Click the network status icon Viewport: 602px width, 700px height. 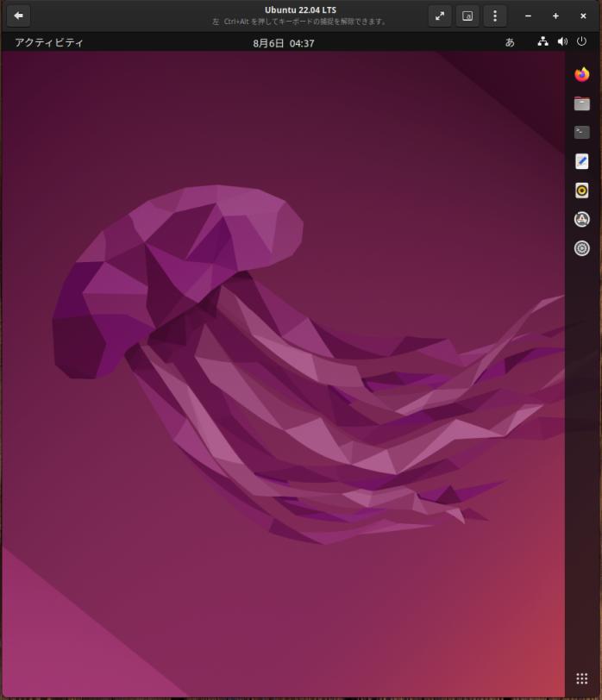(x=542, y=42)
